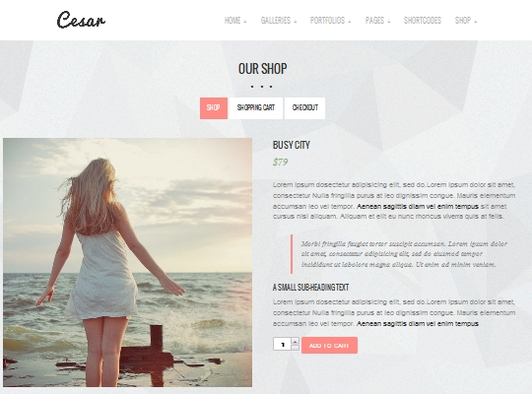The image size is (532, 394).
Task: Switch to Checkout tab
Action: [304, 108]
